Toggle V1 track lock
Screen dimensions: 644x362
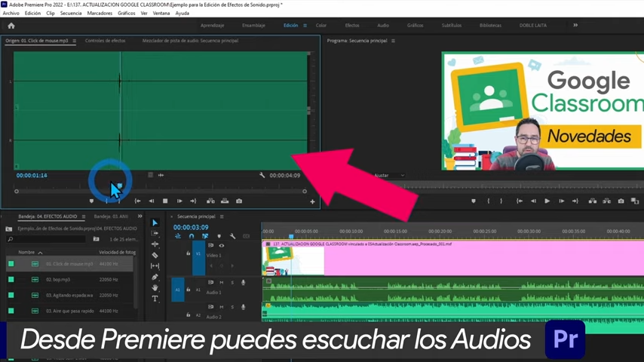point(188,253)
